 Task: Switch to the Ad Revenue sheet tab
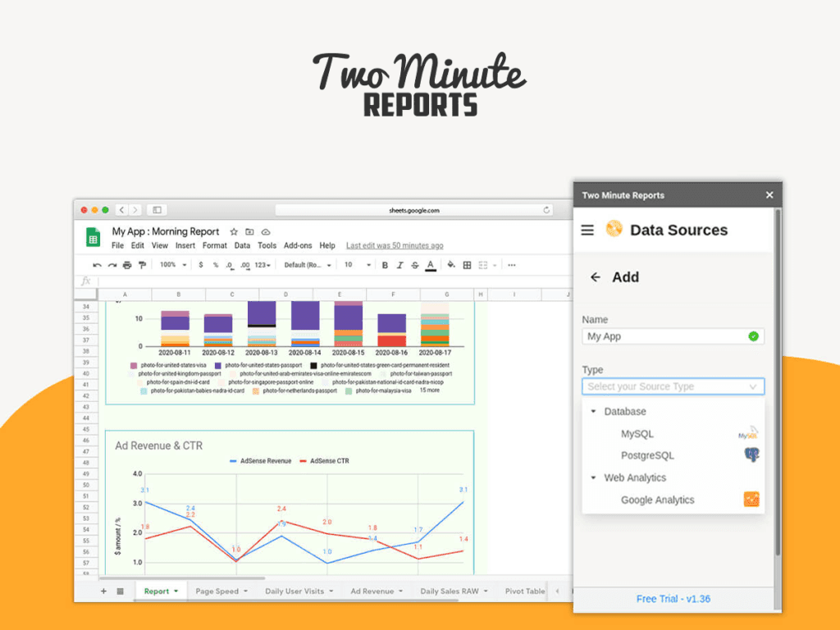point(372,591)
